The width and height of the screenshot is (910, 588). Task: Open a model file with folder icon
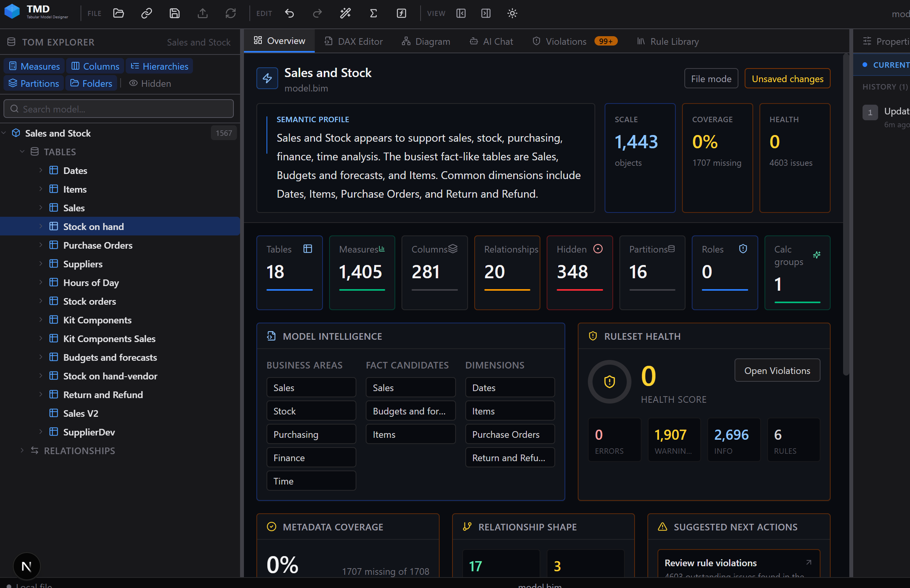tap(119, 13)
